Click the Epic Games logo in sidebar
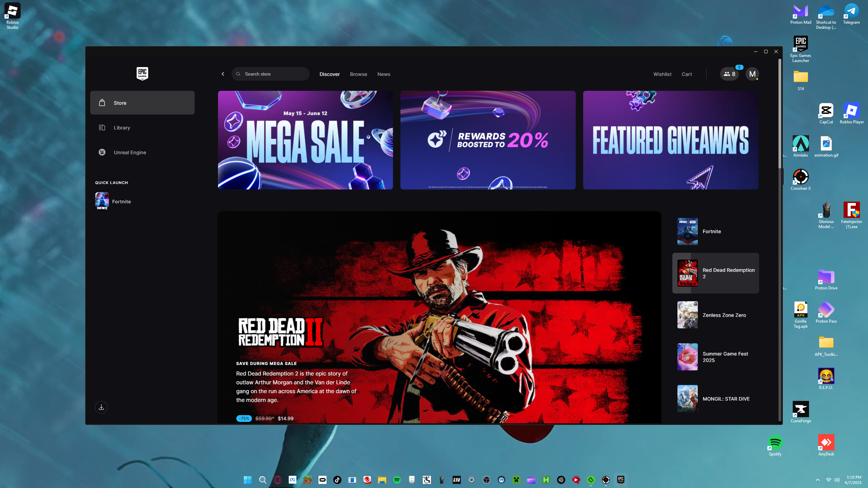The width and height of the screenshot is (868, 488). coord(142,73)
